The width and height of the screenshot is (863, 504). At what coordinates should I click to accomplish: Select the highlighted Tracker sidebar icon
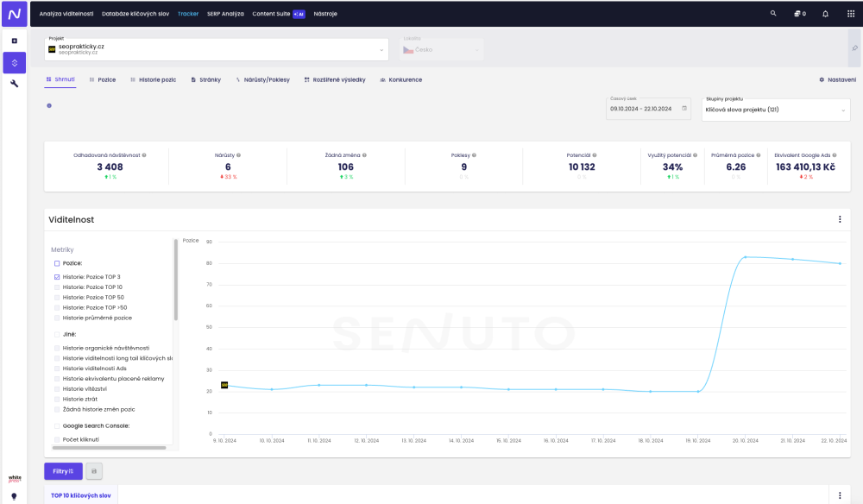coord(15,63)
